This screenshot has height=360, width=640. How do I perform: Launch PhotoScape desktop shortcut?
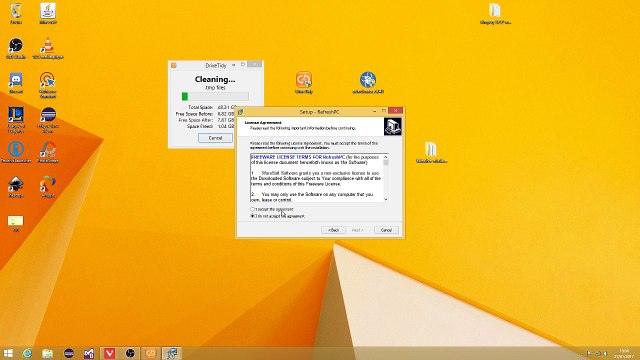(48, 152)
